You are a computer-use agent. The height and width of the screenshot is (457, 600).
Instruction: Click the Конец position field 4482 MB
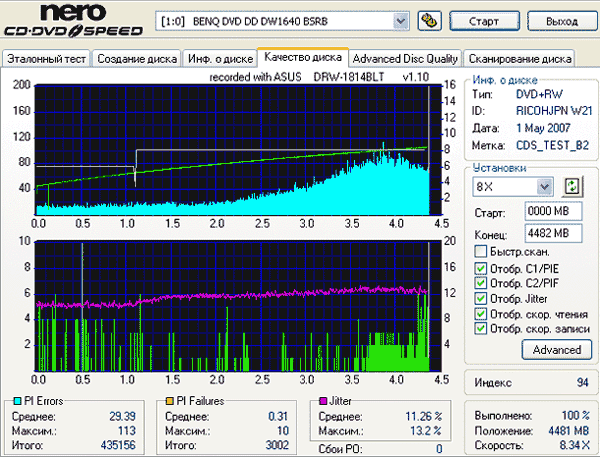553,233
